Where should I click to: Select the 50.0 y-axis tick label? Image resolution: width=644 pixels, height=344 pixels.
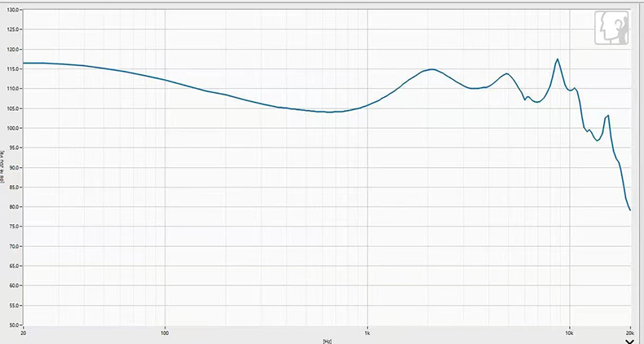14,324
